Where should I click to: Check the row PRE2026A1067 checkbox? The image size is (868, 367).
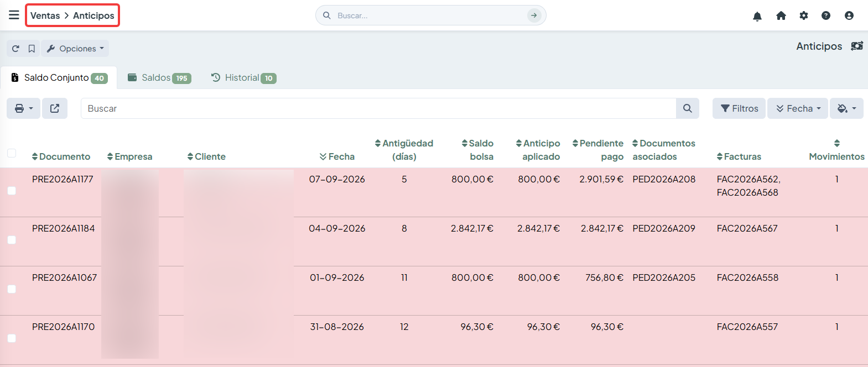(x=12, y=289)
